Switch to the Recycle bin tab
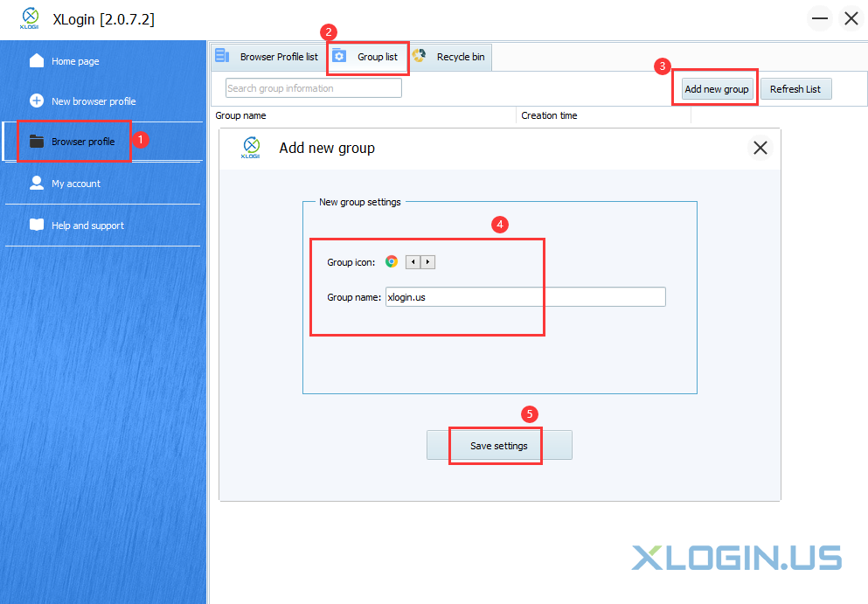868x604 pixels. click(x=451, y=57)
